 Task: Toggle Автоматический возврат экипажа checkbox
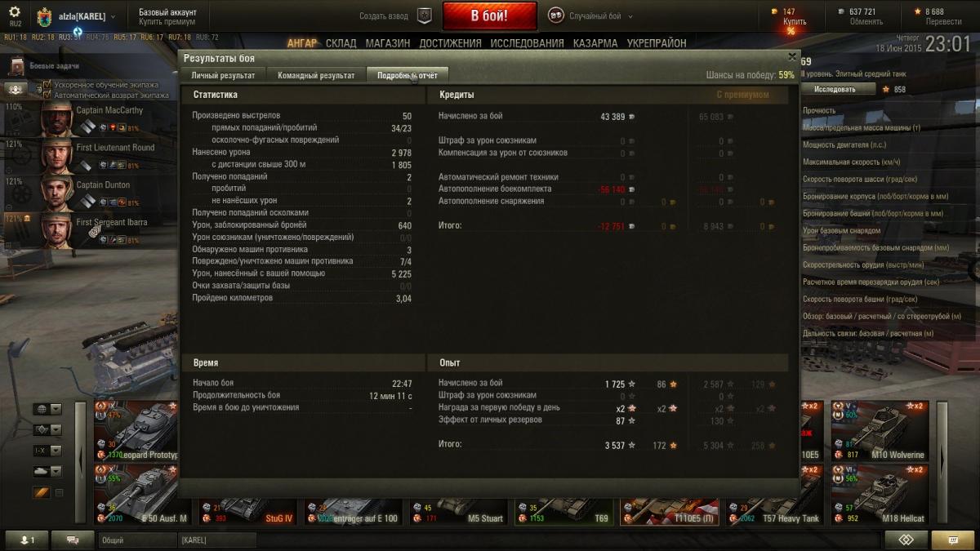pos(47,95)
